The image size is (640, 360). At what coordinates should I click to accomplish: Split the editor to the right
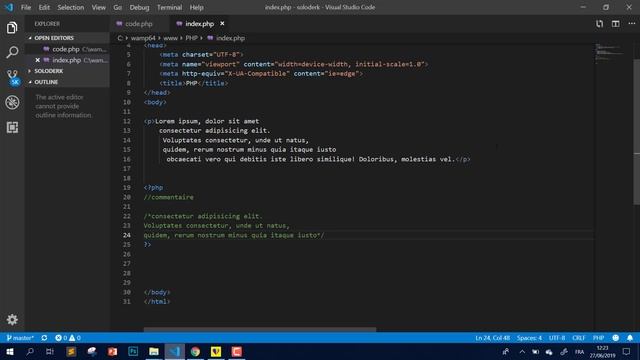coord(616,24)
